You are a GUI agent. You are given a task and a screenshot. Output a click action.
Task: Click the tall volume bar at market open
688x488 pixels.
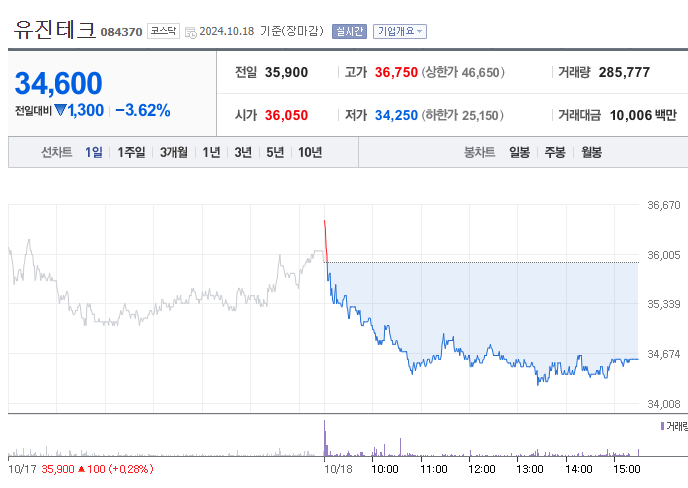pos(325,438)
